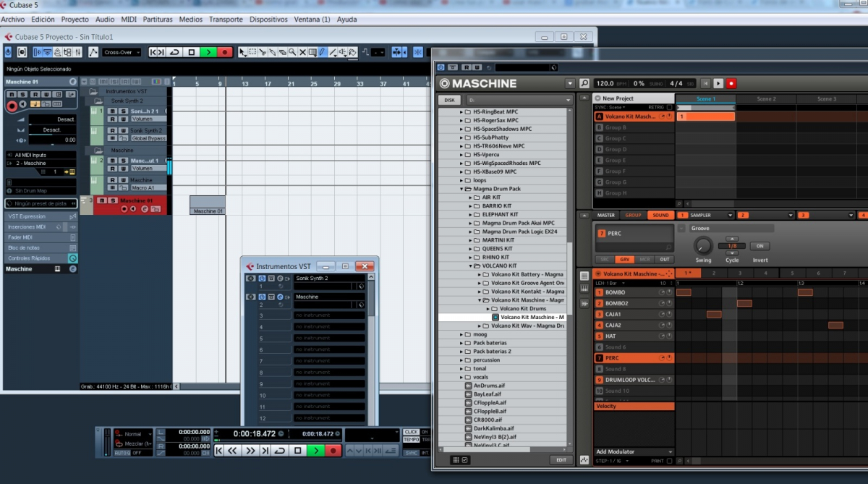Screen dimensions: 868x484
Task: Click Record in Cubase project toolbar
Action: (x=225, y=52)
